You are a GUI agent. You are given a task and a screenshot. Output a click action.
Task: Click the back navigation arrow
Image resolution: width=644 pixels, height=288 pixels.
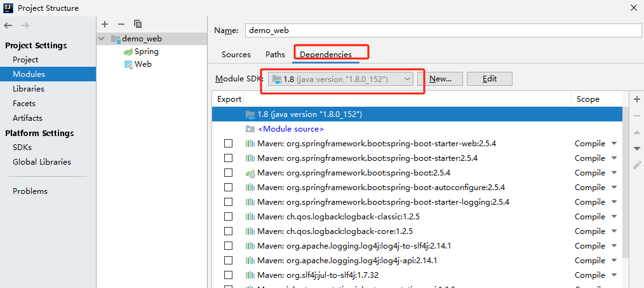(x=8, y=25)
